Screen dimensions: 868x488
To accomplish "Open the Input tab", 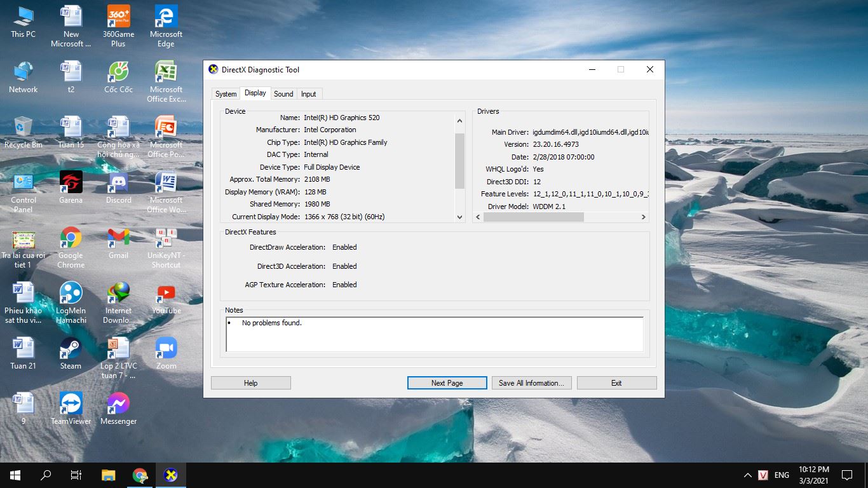I will coord(309,94).
